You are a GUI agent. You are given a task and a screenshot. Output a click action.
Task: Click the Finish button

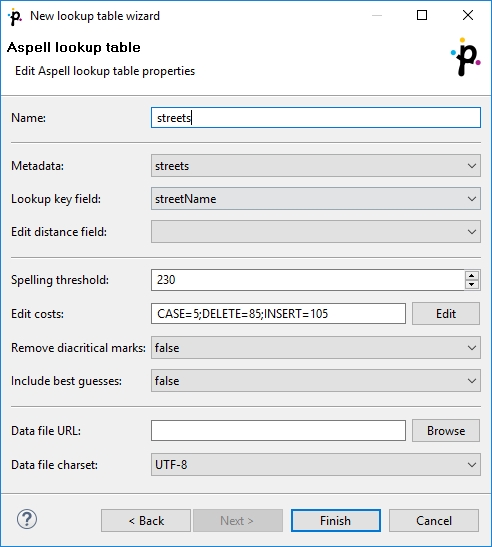[336, 520]
